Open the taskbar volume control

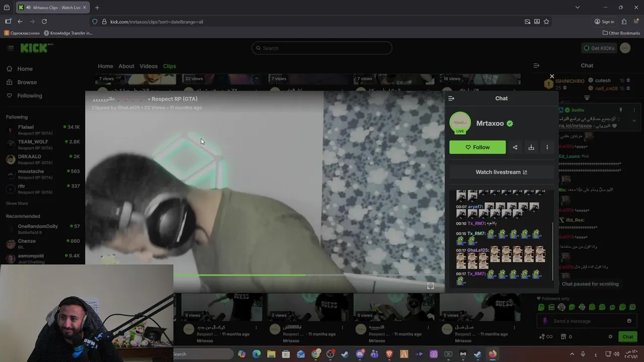pos(617,354)
